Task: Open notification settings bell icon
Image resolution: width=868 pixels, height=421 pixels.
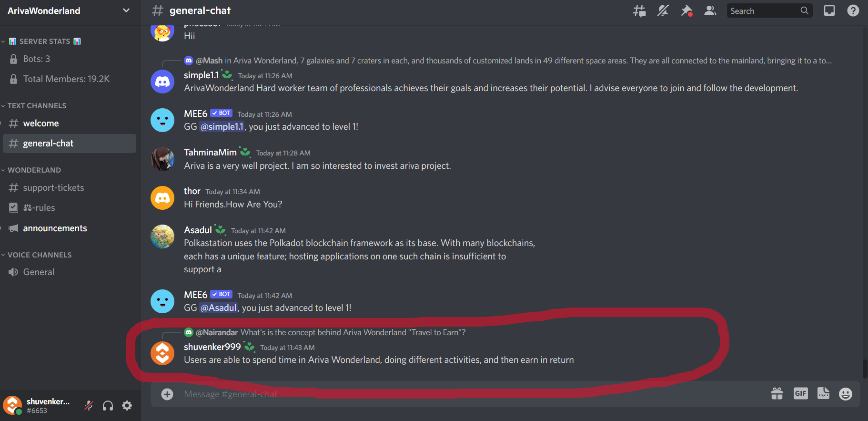Action: [663, 10]
